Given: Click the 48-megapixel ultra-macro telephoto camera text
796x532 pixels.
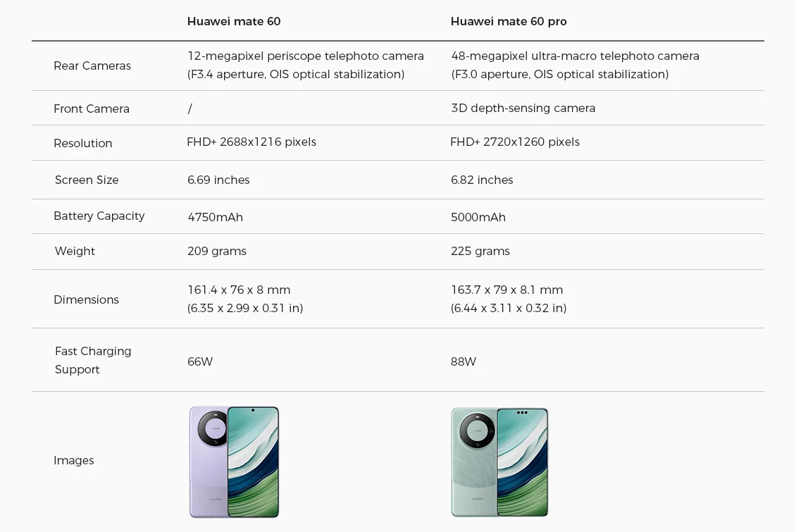Looking at the screenshot, I should [575, 56].
